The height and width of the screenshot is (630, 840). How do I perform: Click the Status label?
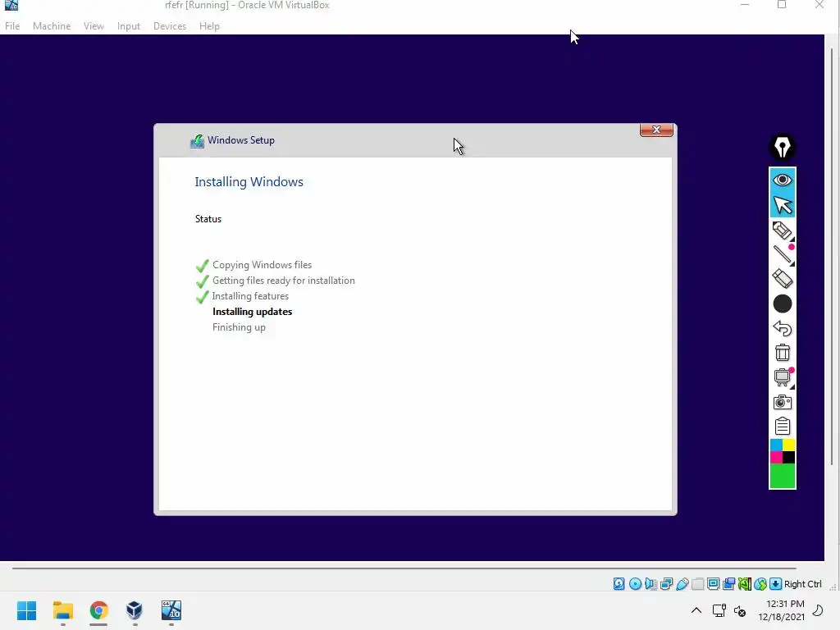coord(208,218)
